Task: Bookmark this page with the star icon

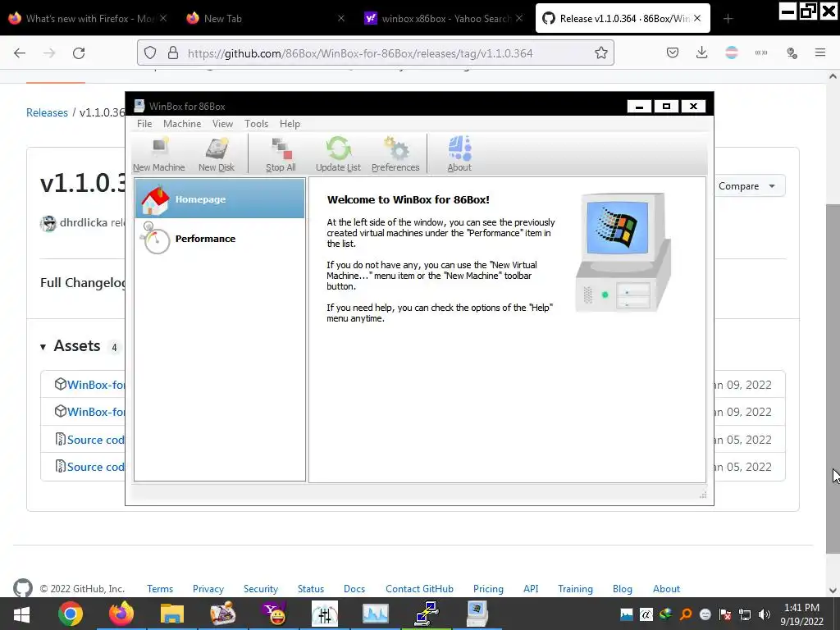Action: tap(601, 52)
